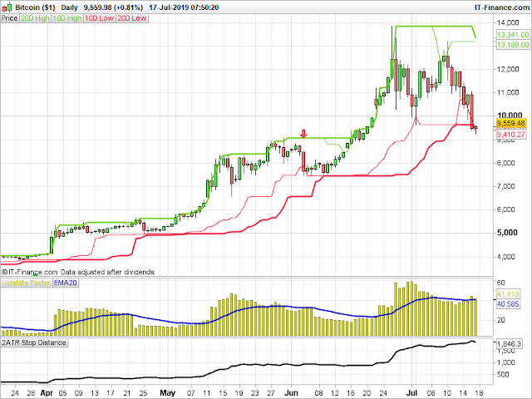Click the 18 date label at axis end
This screenshot has width=532, height=399.
pyautogui.click(x=480, y=393)
